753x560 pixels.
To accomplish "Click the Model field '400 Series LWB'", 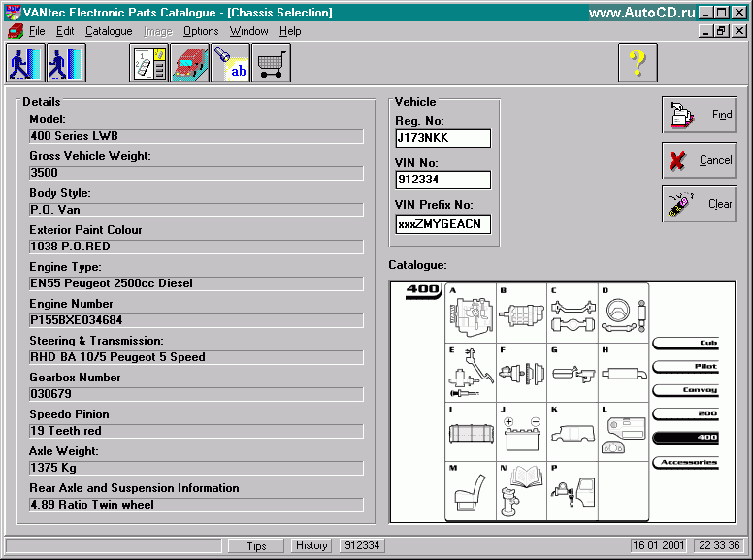I will (196, 136).
